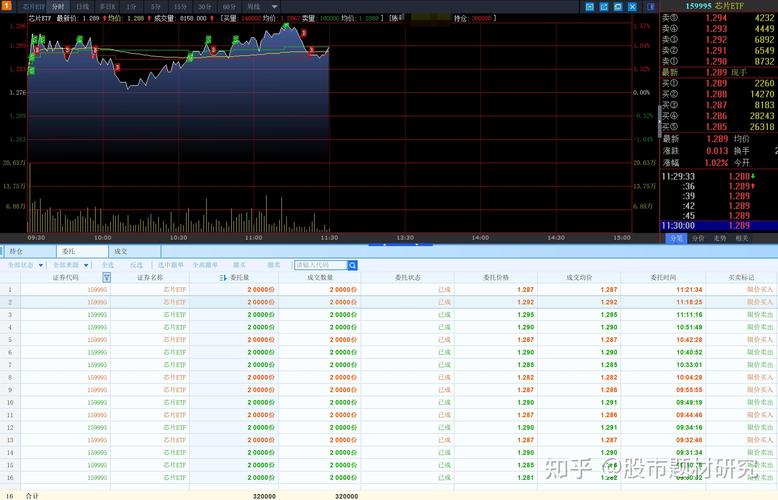Click the search magnifier icon beside code input
The width and height of the screenshot is (778, 500).
(351, 265)
